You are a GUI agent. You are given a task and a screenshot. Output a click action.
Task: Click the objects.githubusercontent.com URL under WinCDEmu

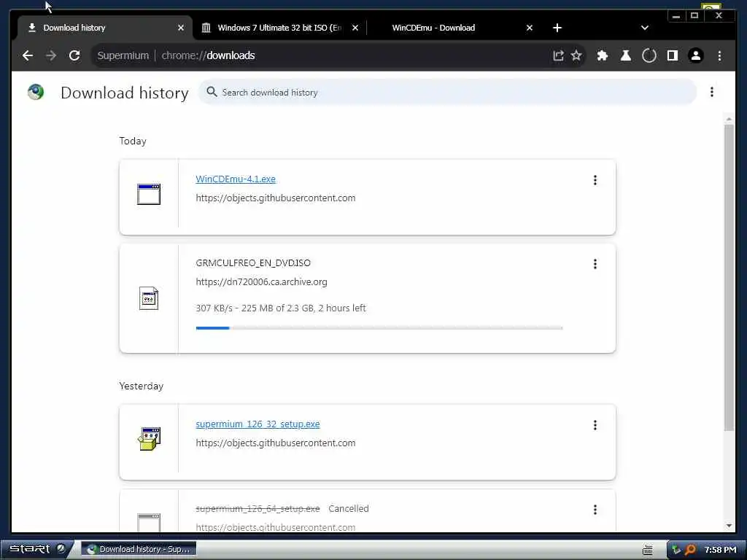pos(275,198)
